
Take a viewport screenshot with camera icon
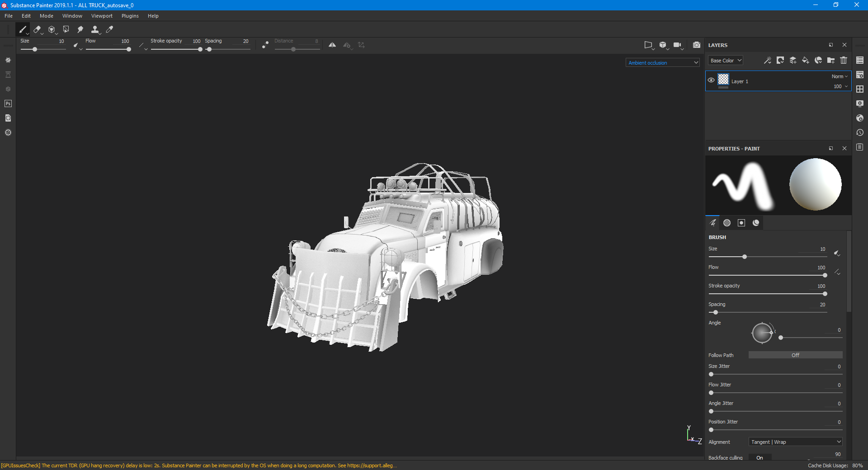coord(697,45)
